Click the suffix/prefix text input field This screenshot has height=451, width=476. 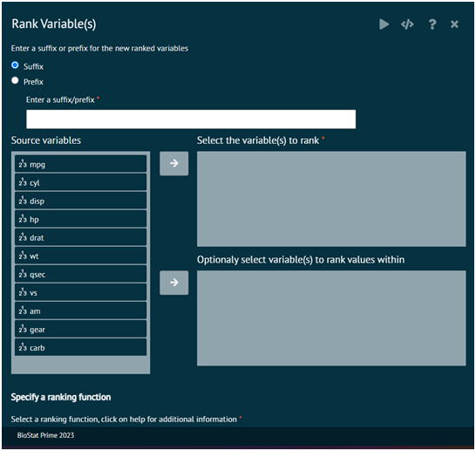coord(191,119)
